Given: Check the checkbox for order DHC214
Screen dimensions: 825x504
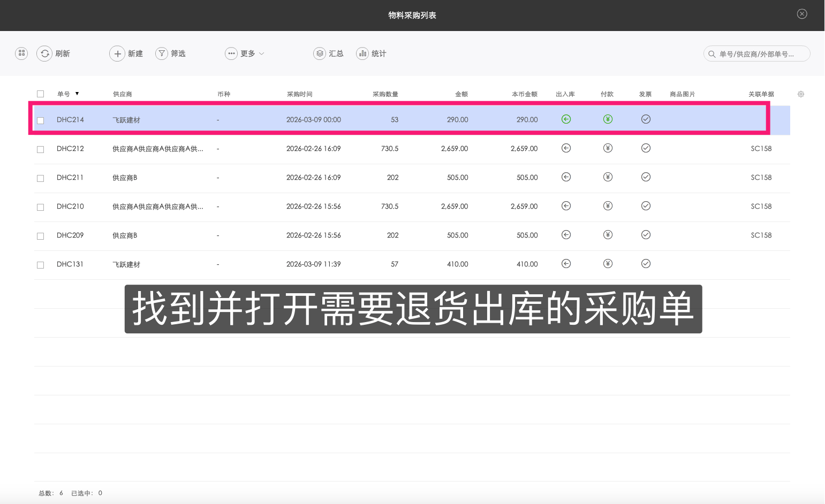Looking at the screenshot, I should point(40,120).
